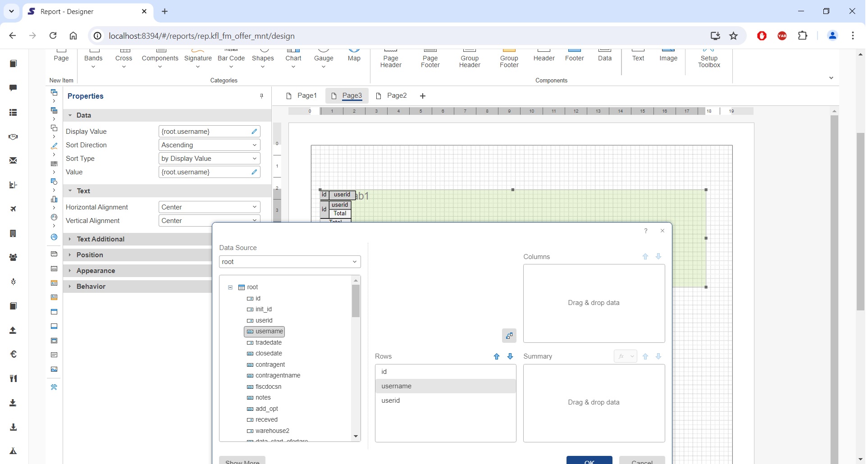Open the chat bubble icon in left sidebar
868x464 pixels.
[x=13, y=88]
